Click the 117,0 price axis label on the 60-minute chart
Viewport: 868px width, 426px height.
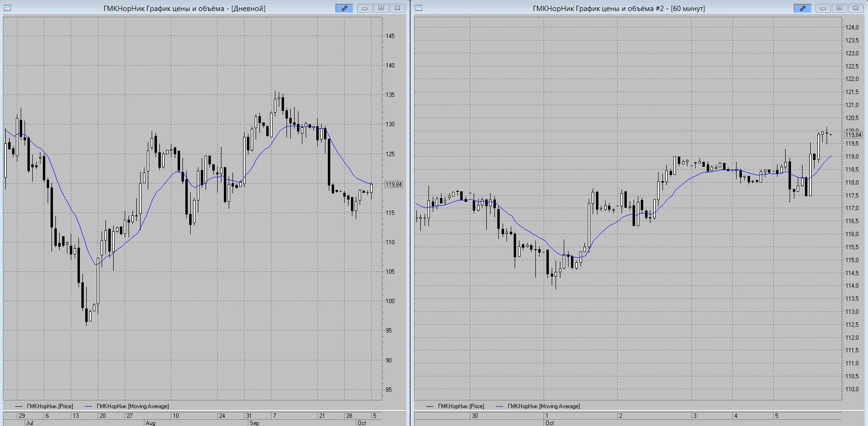point(852,208)
